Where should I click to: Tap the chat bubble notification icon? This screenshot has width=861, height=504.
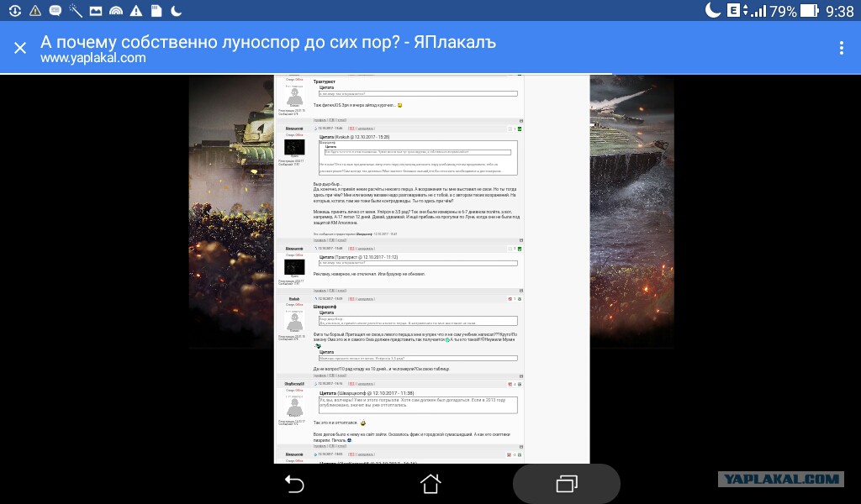click(55, 10)
